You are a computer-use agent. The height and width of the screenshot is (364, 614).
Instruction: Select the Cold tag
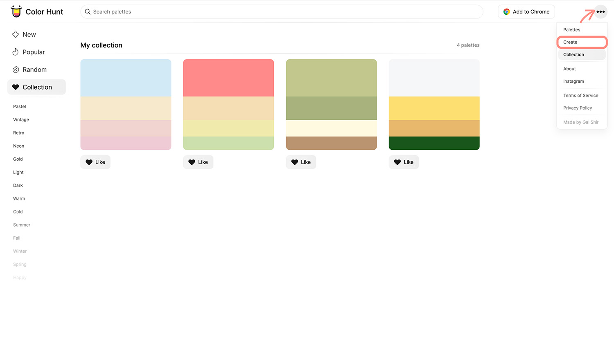coord(18,212)
